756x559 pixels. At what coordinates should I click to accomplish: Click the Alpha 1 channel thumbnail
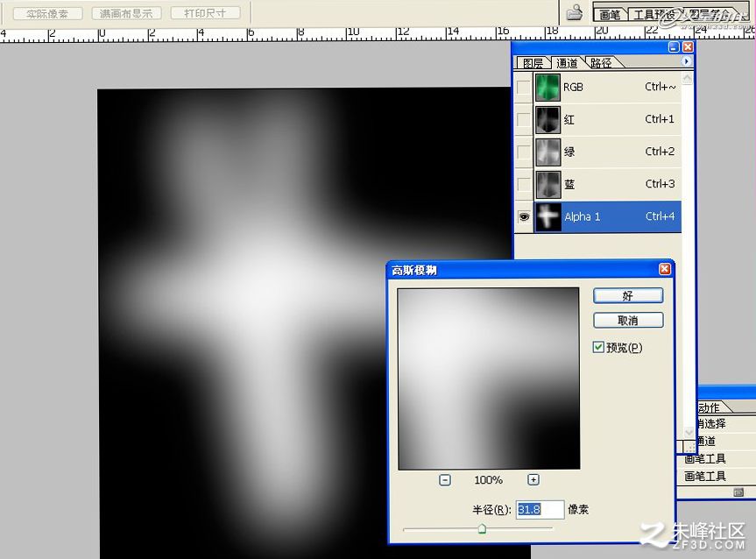[548, 216]
